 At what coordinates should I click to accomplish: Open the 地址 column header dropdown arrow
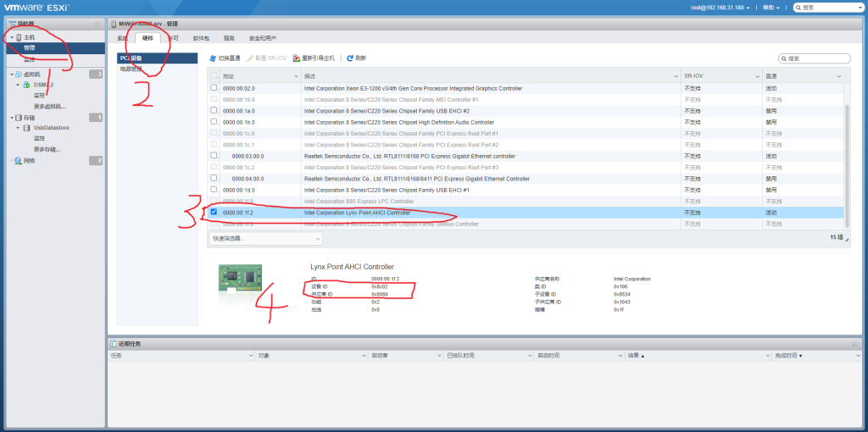point(296,75)
